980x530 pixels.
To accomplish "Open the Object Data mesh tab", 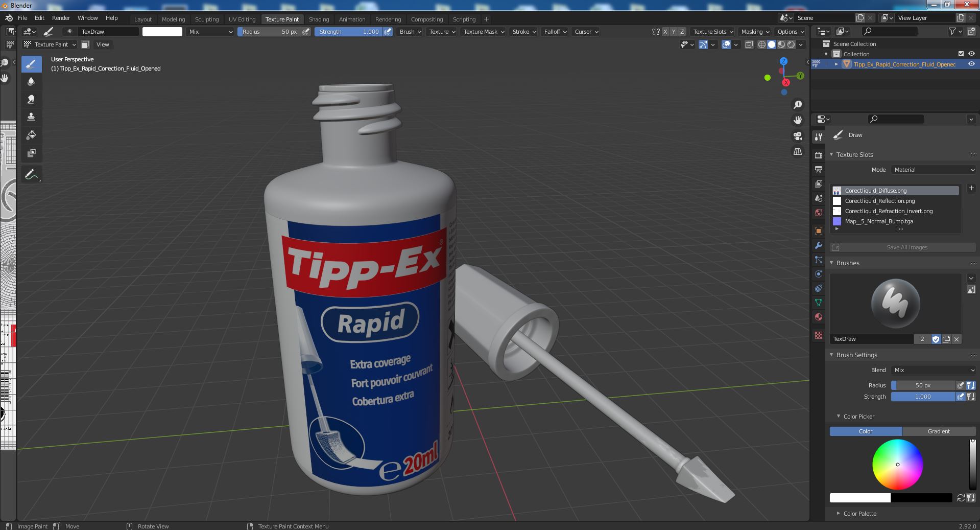I will 819,303.
